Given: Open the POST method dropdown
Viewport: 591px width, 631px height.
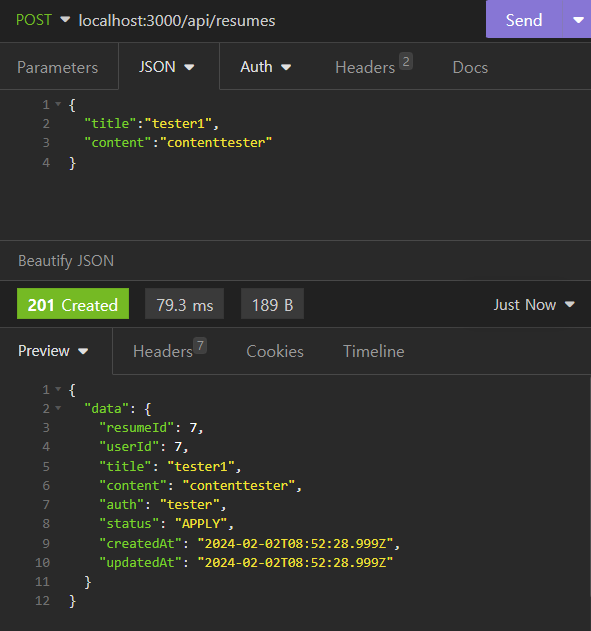Looking at the screenshot, I should coord(42,20).
